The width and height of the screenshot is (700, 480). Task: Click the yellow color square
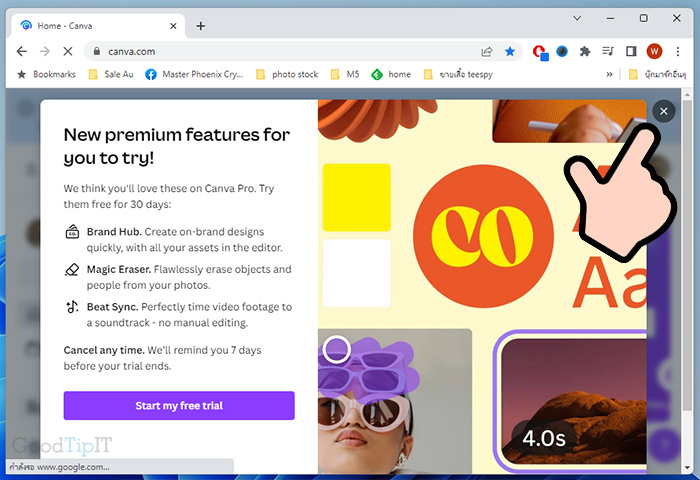tap(357, 197)
